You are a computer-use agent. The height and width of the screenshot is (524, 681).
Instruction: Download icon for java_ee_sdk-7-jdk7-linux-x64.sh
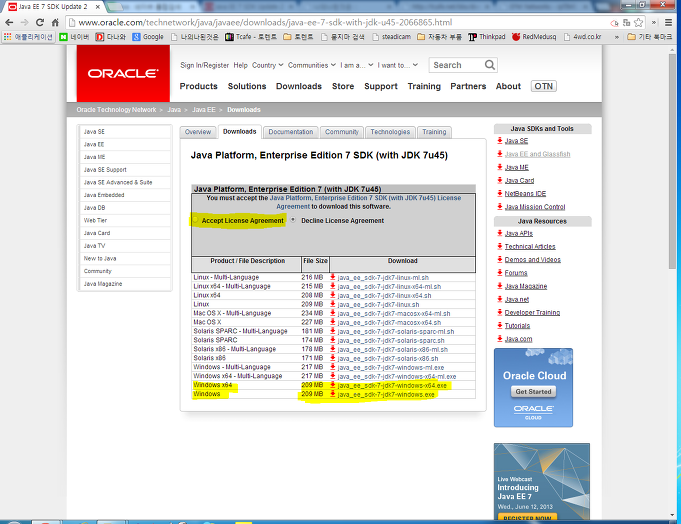[x=333, y=295]
